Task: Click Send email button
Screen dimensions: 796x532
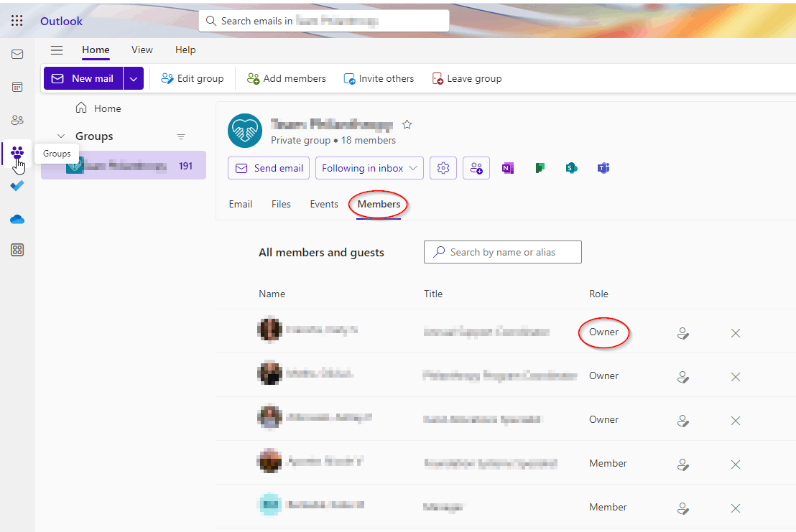Action: (269, 168)
